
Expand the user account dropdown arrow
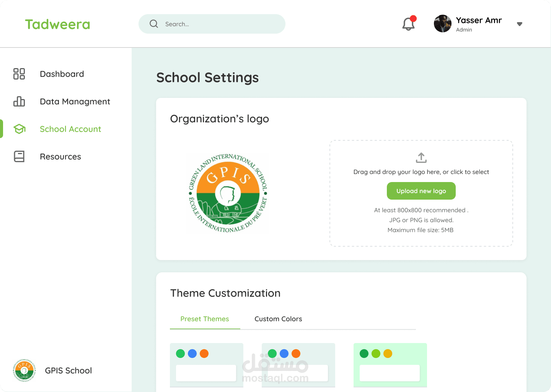[520, 24]
